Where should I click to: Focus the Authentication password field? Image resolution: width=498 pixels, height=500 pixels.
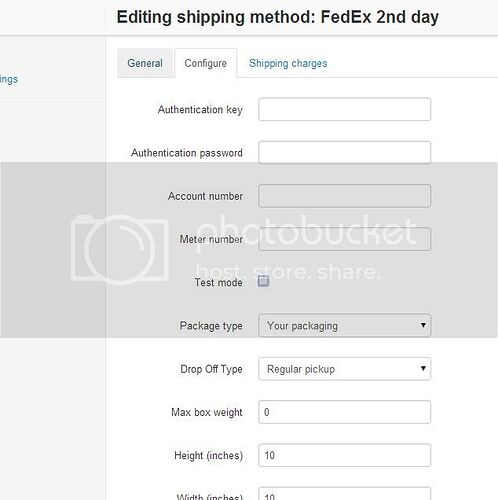tap(344, 153)
